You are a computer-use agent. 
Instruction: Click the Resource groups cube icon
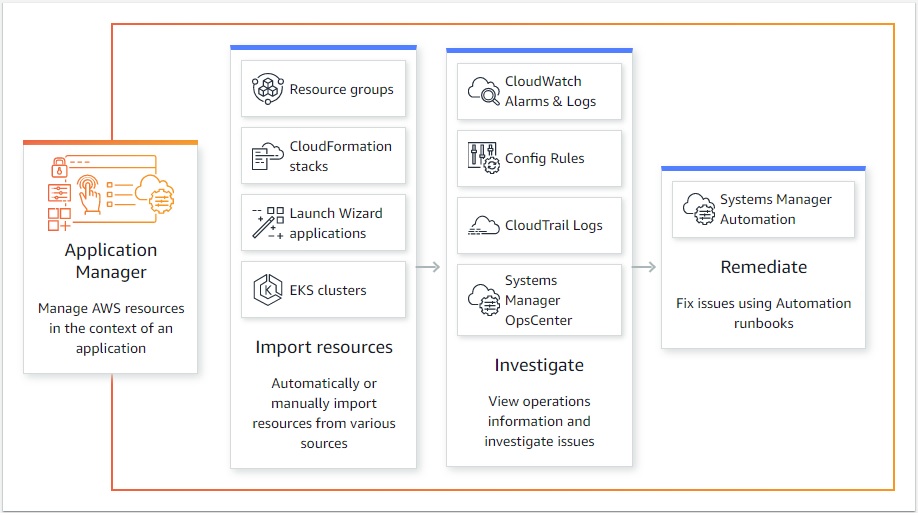pyautogui.click(x=268, y=89)
